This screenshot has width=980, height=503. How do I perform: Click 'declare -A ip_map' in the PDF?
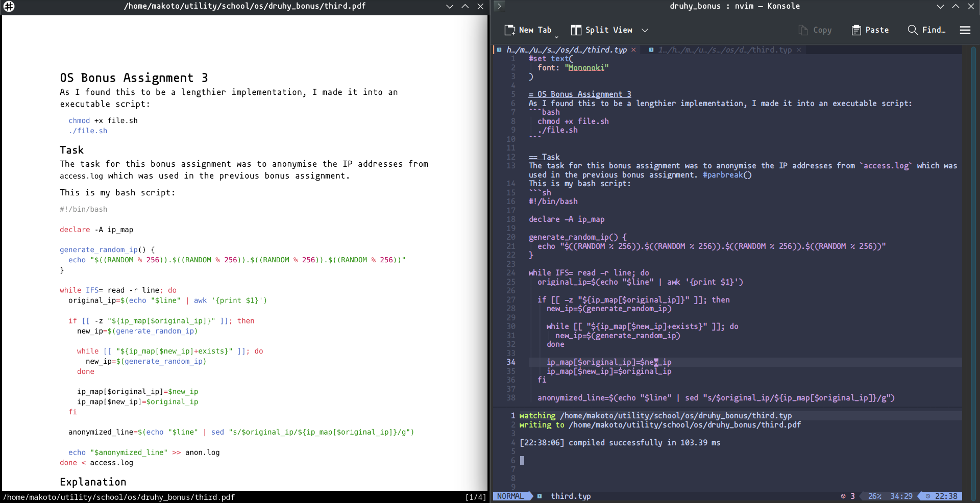tap(96, 230)
